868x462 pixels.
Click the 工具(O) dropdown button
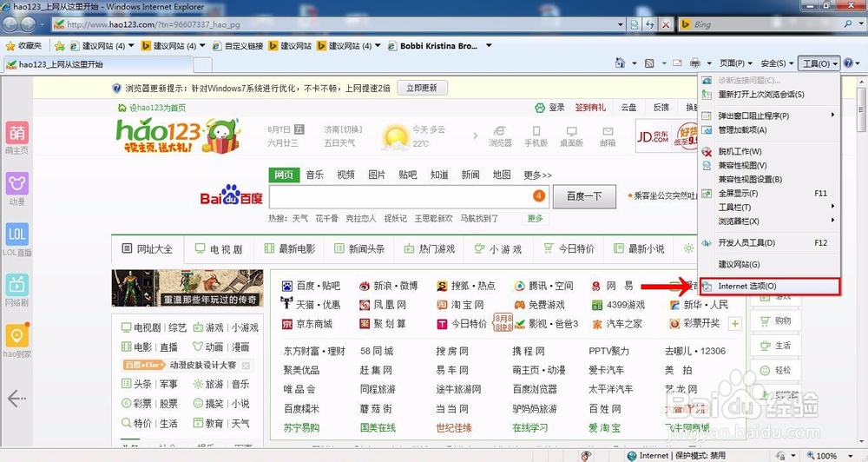(819, 63)
